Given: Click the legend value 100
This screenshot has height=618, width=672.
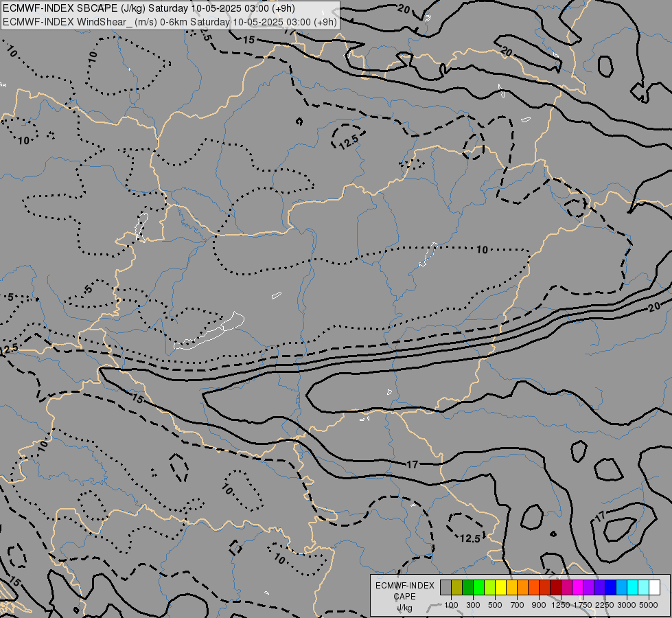Looking at the screenshot, I should (x=451, y=605).
